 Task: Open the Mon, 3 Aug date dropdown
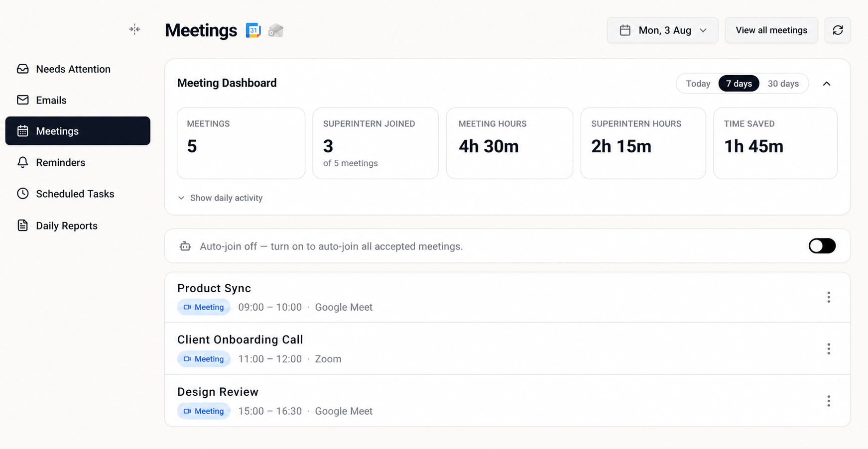coord(662,30)
